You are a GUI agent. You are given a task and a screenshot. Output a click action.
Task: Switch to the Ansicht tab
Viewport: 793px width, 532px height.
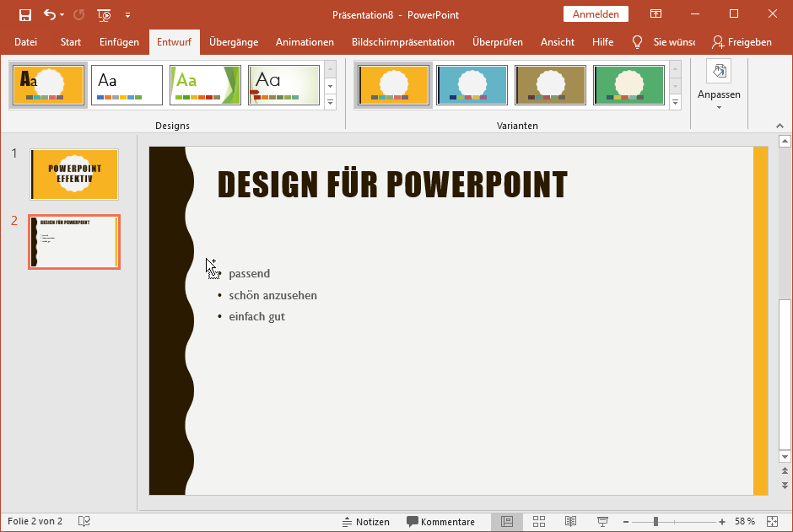[558, 42]
